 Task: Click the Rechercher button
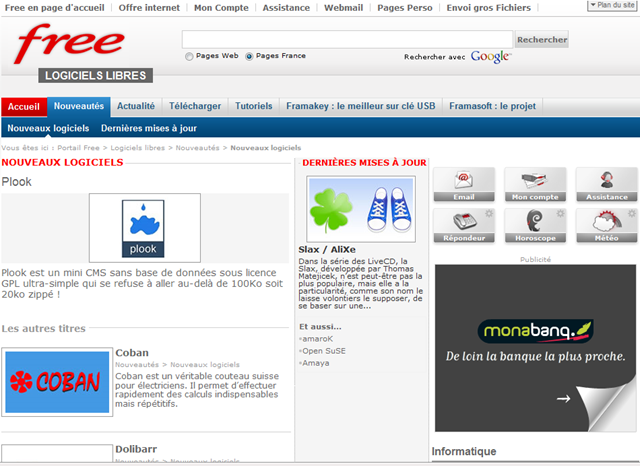[542, 40]
